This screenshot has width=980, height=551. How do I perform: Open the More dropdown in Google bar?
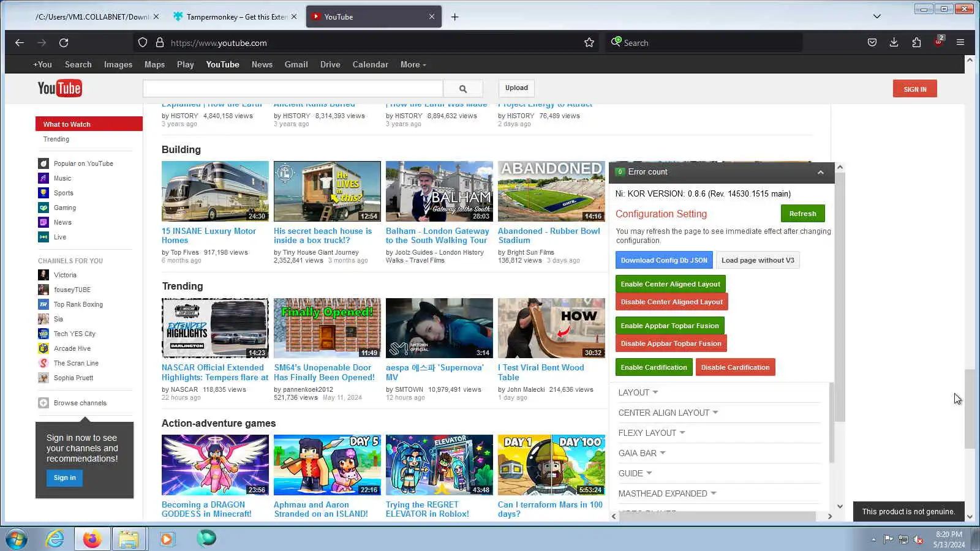413,64
